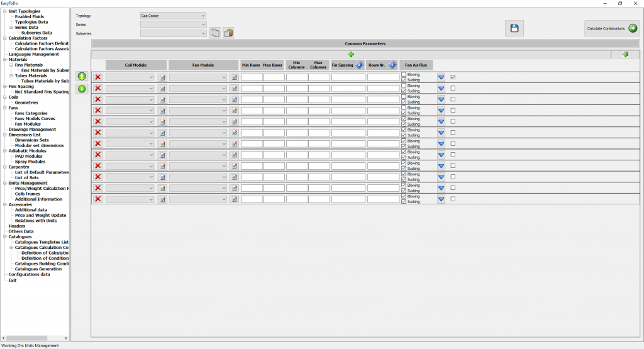Click the green move up arrow icon
Viewport: 644px width, 349px height.
[x=82, y=77]
